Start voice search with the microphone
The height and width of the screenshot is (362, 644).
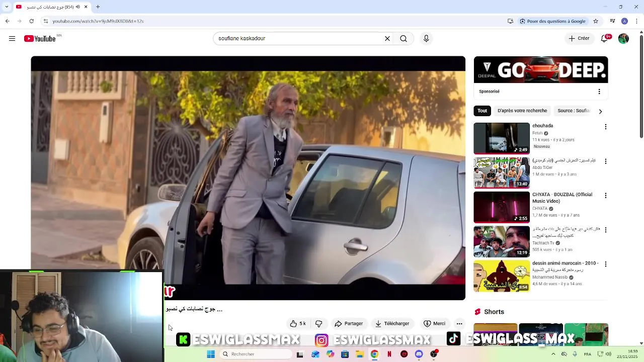(x=426, y=39)
